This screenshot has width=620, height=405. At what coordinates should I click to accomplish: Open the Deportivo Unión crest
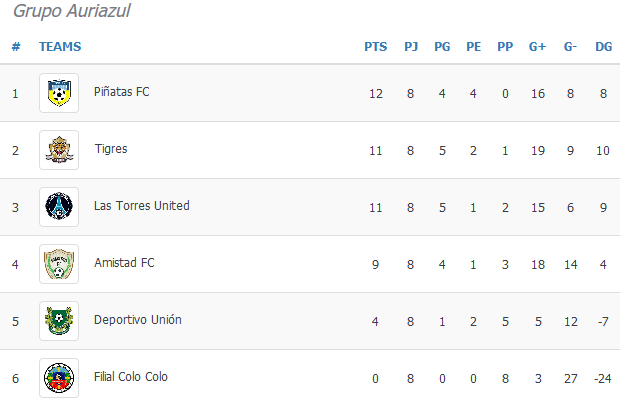coord(59,321)
